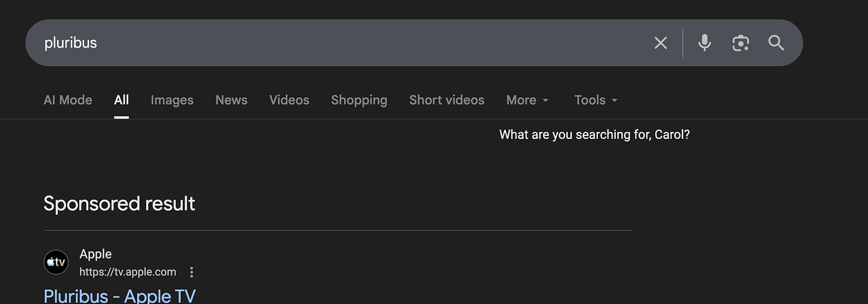868x304 pixels.
Task: Click the Apple site name in the result
Action: point(95,254)
